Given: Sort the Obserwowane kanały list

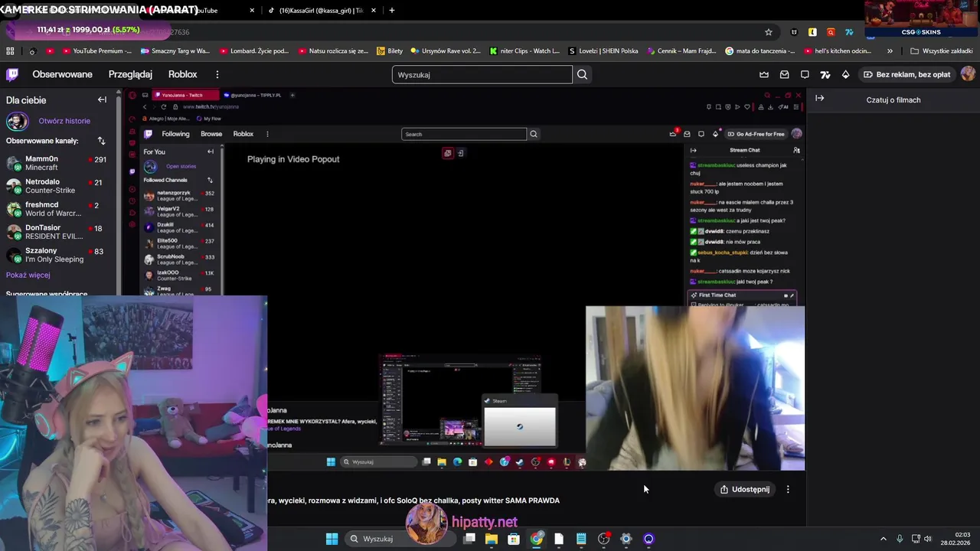Looking at the screenshot, I should click(x=101, y=141).
